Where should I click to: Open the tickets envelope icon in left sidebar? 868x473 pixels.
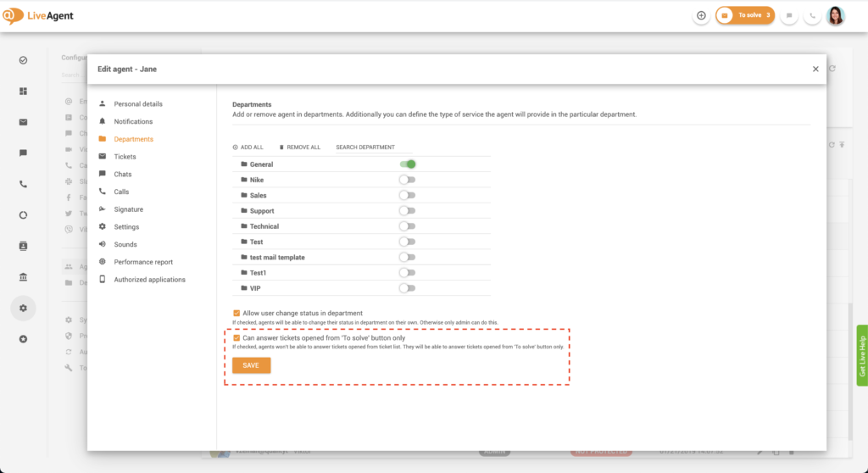pyautogui.click(x=23, y=122)
